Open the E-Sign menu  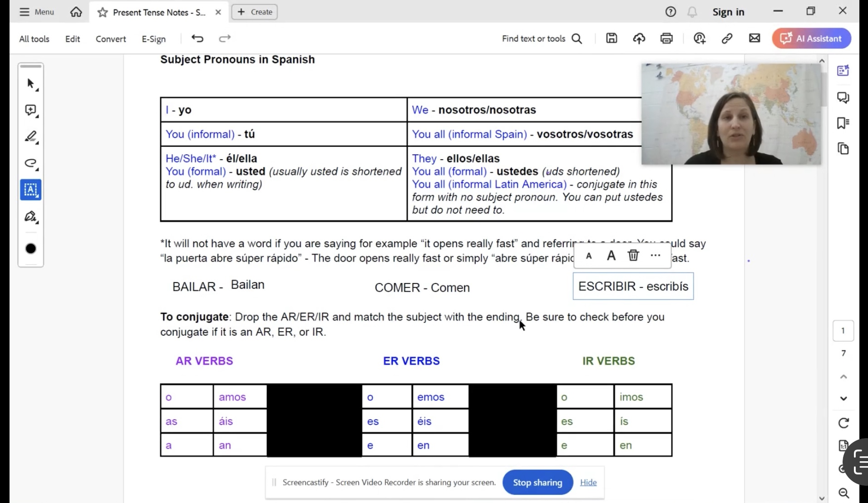pyautogui.click(x=153, y=39)
